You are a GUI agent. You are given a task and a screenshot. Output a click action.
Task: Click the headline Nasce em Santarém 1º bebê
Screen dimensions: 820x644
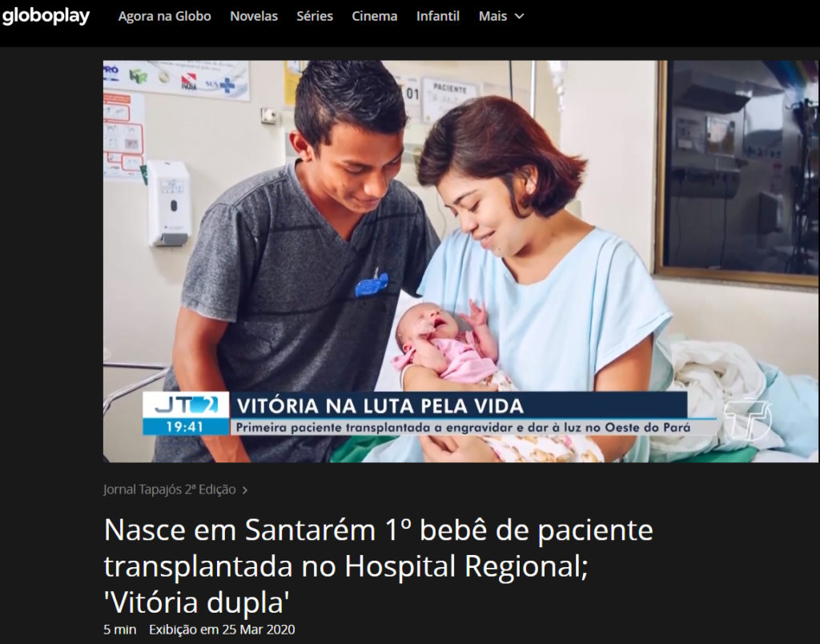(x=378, y=566)
